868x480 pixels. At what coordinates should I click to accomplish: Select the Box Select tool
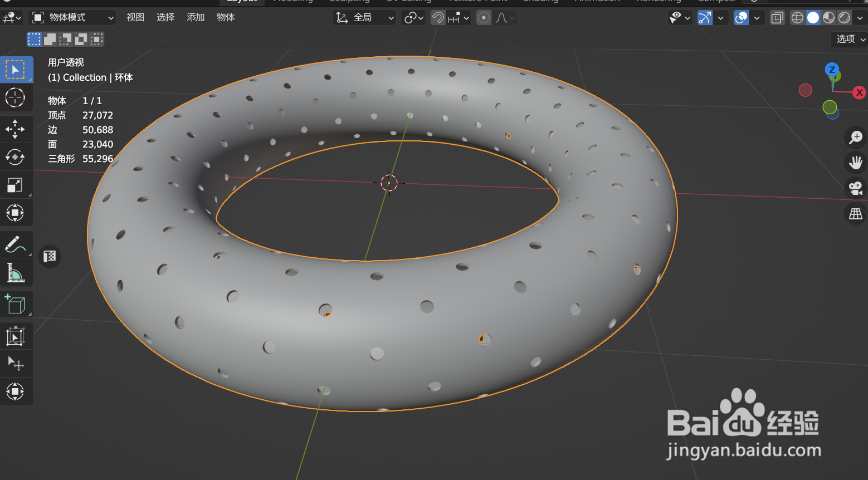coord(15,70)
